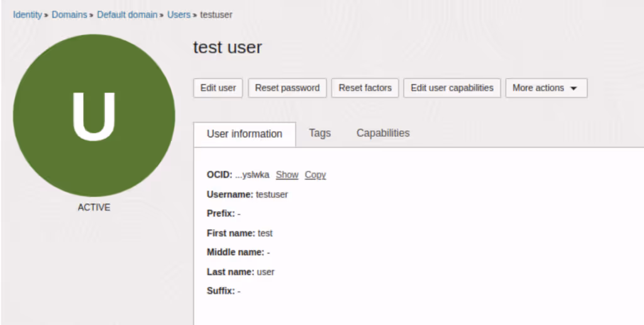Screen dimensions: 644x325
Task: Click the 'Suffix:' field label
Action: 221,291
